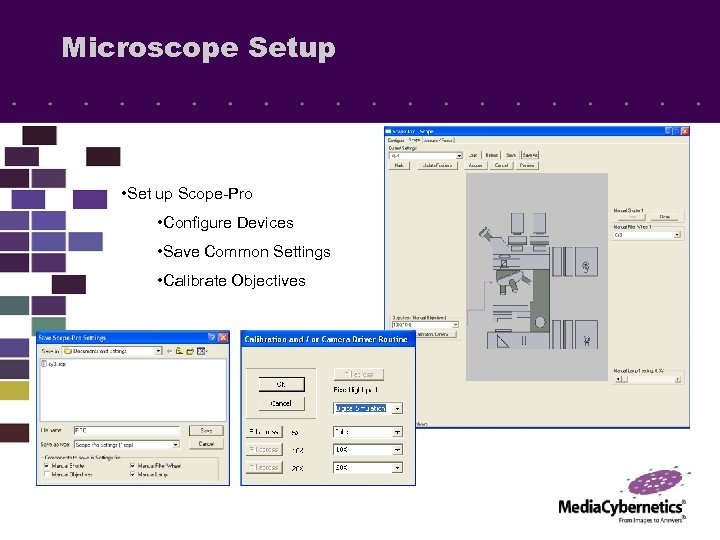Open the Save as type dropdown
Screen dimensions: 720x540
(x=175, y=444)
